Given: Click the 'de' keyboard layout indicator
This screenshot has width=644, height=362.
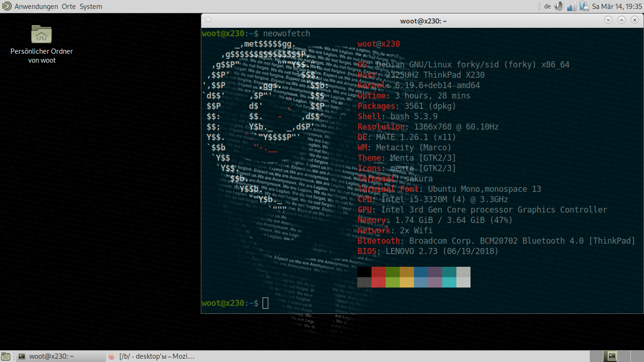Looking at the screenshot, I should coord(547,7).
